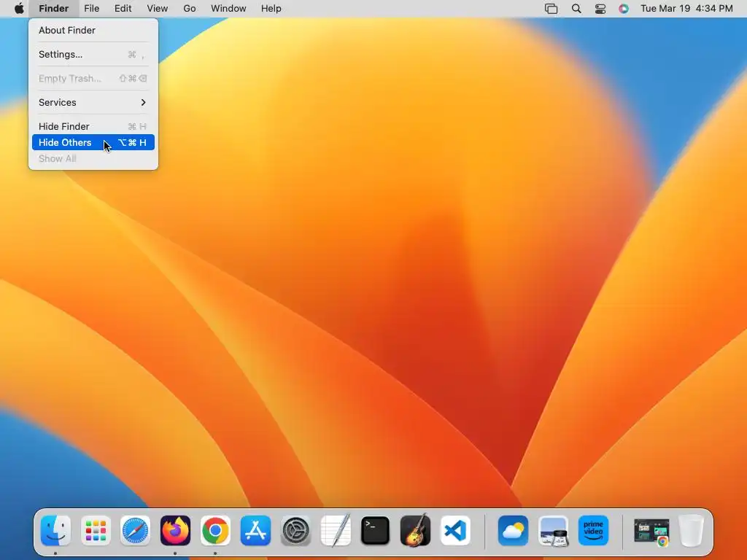Open Launchpad from the Dock
The height and width of the screenshot is (560, 747).
[96, 531]
